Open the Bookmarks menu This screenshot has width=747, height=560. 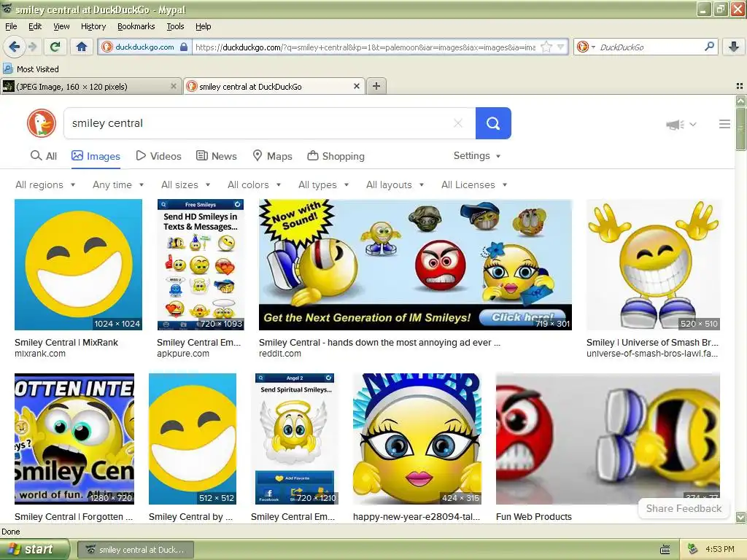pos(136,26)
